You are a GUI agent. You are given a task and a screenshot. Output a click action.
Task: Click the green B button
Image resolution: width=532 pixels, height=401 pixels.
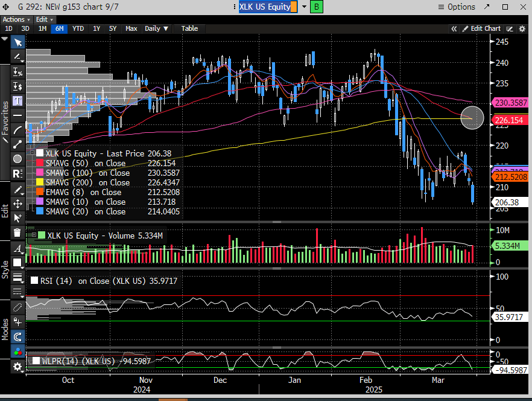point(317,7)
